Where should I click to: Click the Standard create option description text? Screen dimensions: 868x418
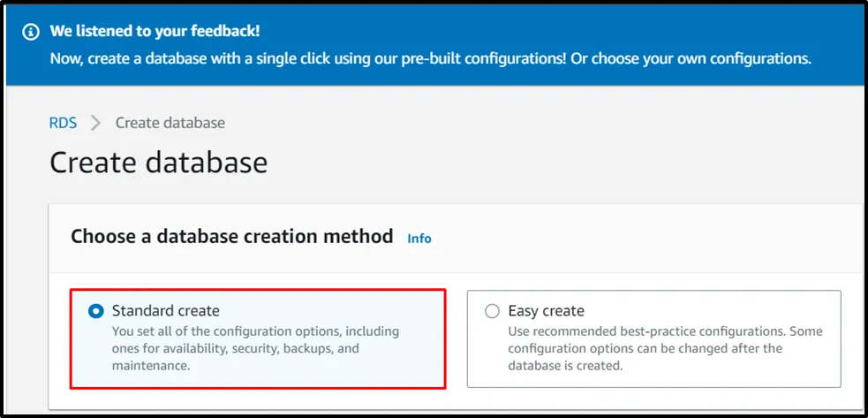coord(255,348)
